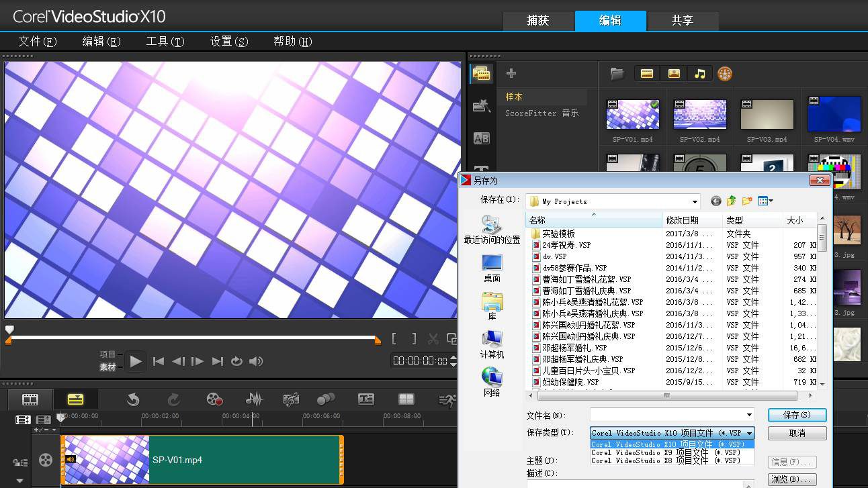
Task: Select the SP-V01.mp4 clip in timeline
Action: point(202,460)
